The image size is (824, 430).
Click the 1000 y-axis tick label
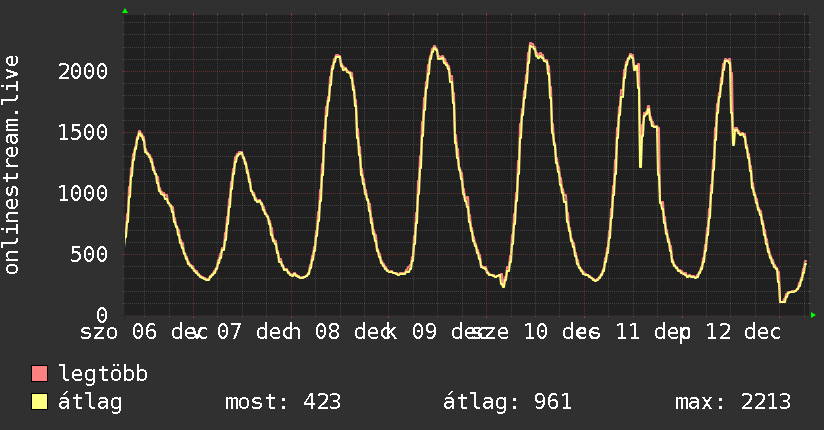83,193
